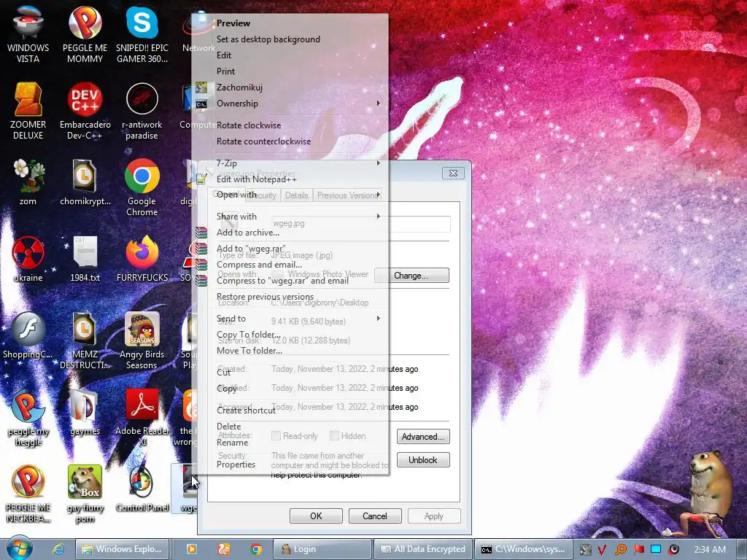Open the Login taskbar button
Screen dimensions: 747x560
323,549
